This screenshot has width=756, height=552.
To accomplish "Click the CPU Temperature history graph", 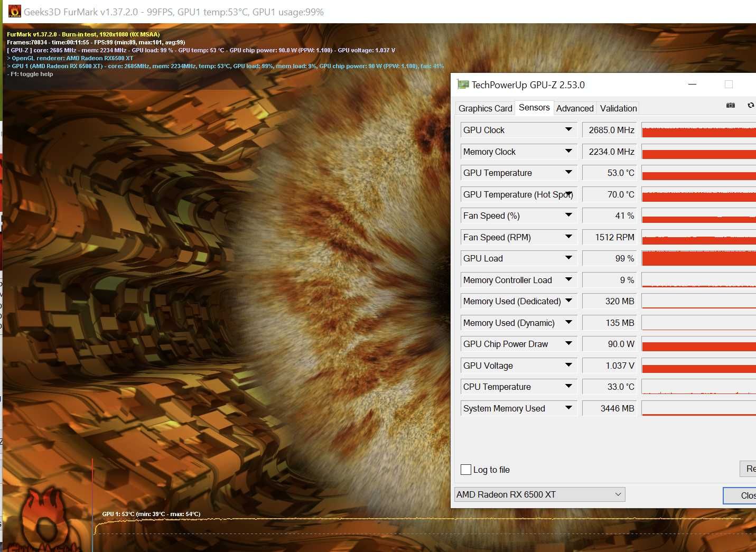I will 698,387.
